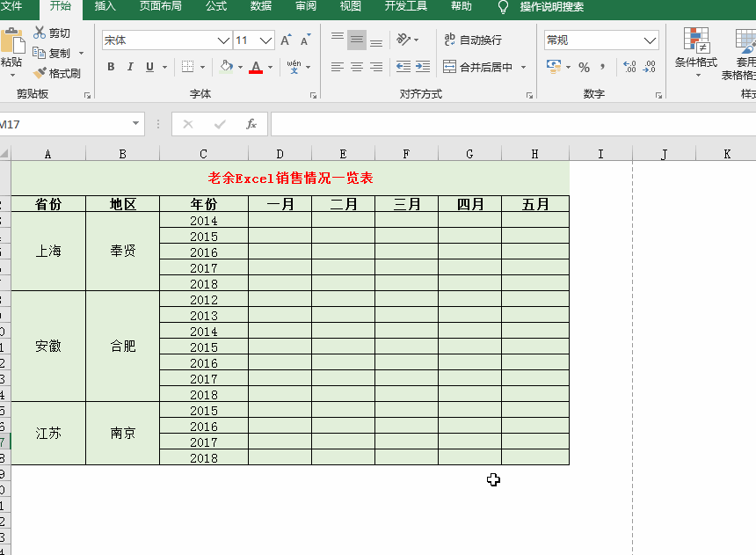Decrease font size with small A icon
Image resolution: width=756 pixels, height=555 pixels.
(306, 40)
